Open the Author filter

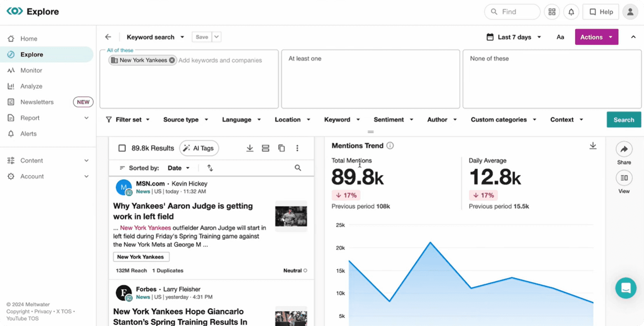tap(442, 120)
